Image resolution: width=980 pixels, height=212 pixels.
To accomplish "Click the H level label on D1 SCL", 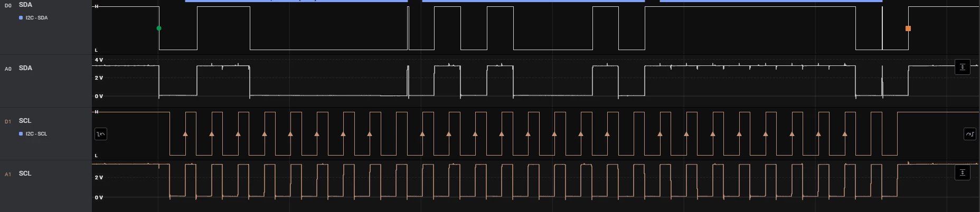I will tap(96, 112).
